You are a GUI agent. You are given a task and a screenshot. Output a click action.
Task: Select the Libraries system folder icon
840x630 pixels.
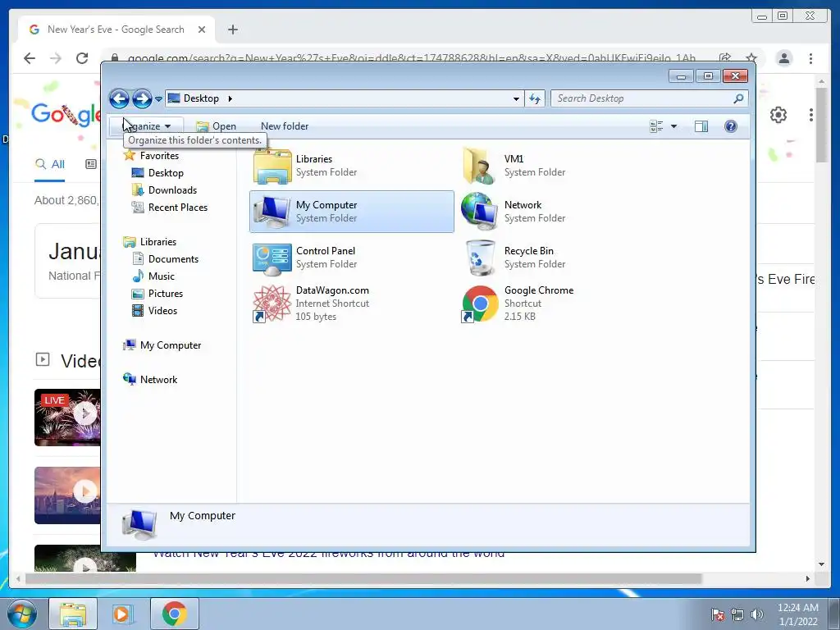[x=272, y=166]
